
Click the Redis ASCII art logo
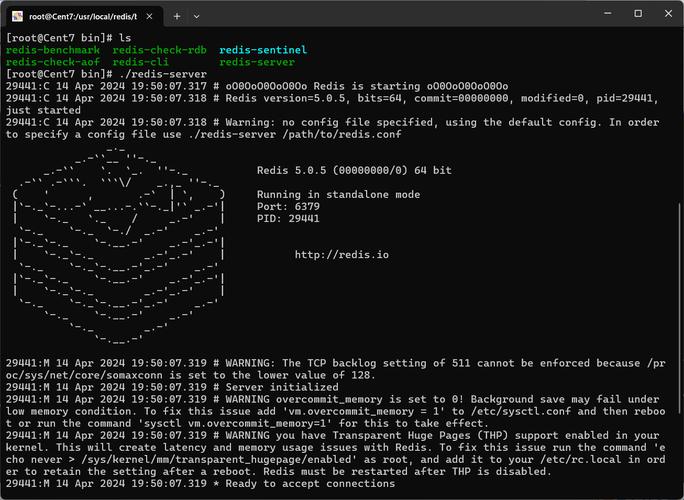119,245
